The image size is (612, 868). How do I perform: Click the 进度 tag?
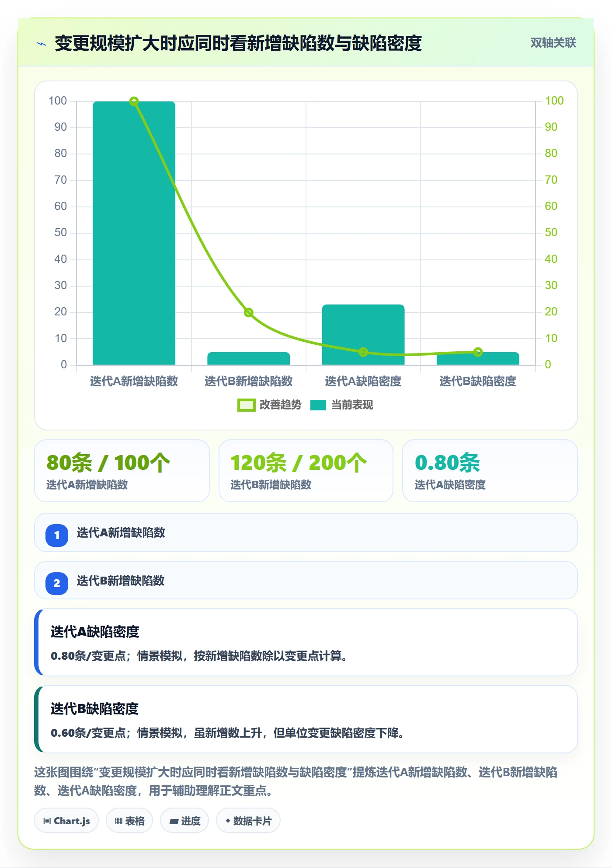coord(184,821)
